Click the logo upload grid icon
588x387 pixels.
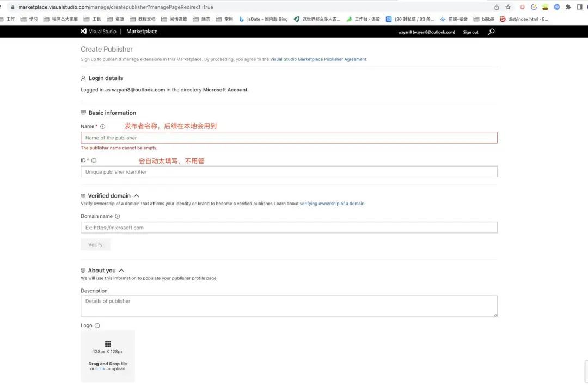coord(108,344)
